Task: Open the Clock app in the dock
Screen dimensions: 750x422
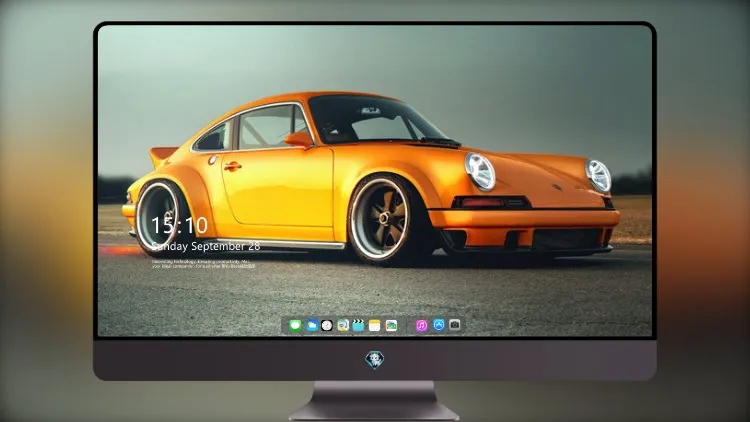Action: [327, 325]
